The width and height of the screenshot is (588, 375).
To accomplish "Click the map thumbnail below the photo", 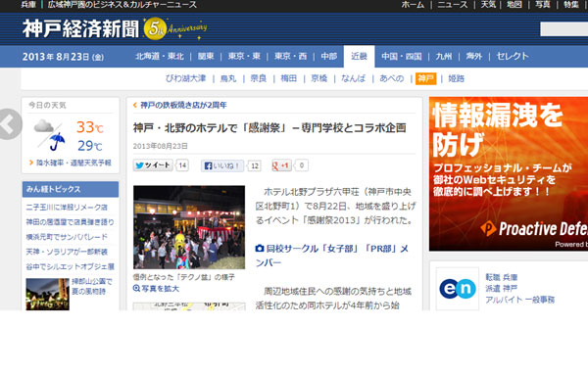I will pyautogui.click(x=189, y=306).
